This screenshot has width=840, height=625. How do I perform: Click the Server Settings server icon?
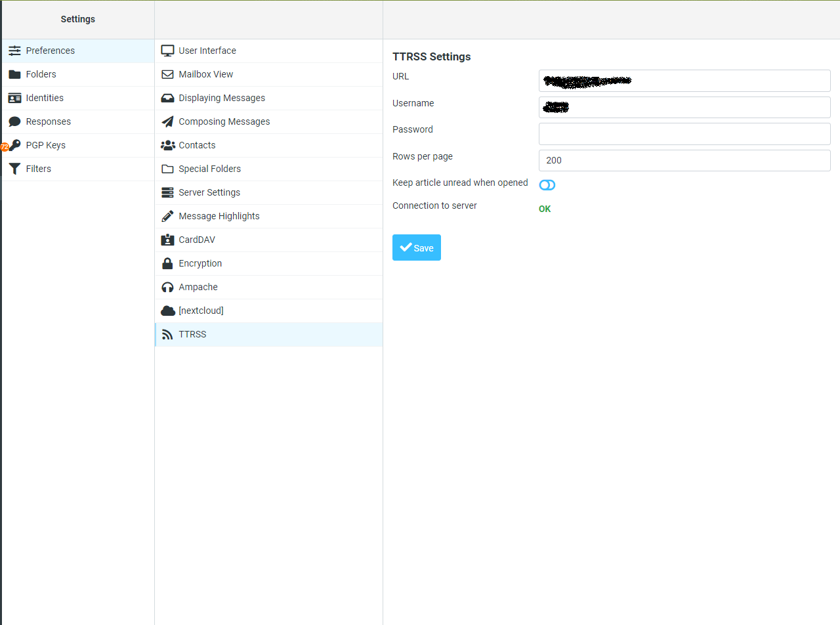tap(167, 192)
